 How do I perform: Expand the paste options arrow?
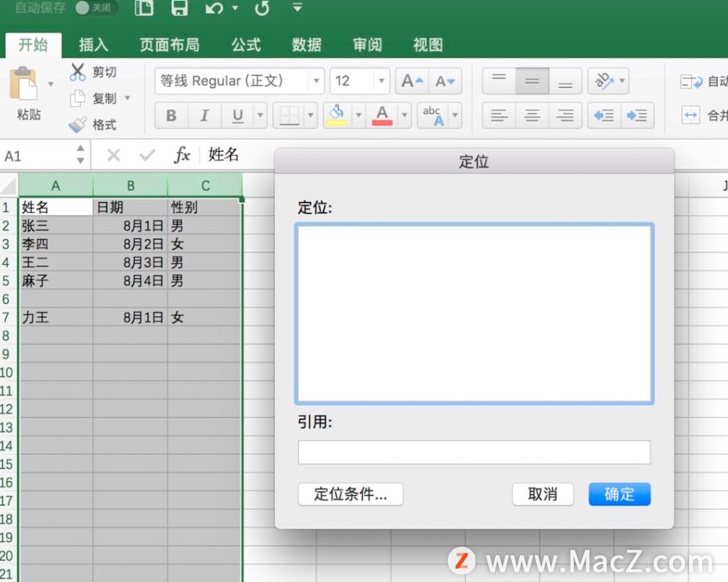click(51, 84)
